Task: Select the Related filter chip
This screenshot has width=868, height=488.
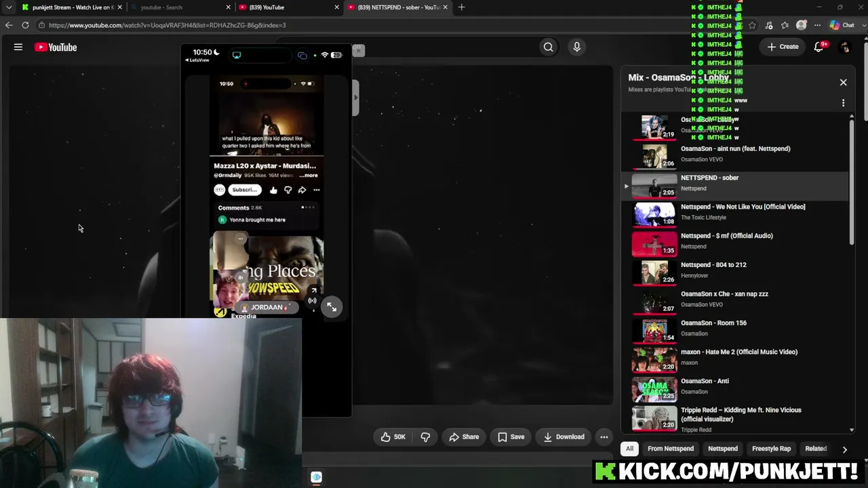Action: (816, 449)
